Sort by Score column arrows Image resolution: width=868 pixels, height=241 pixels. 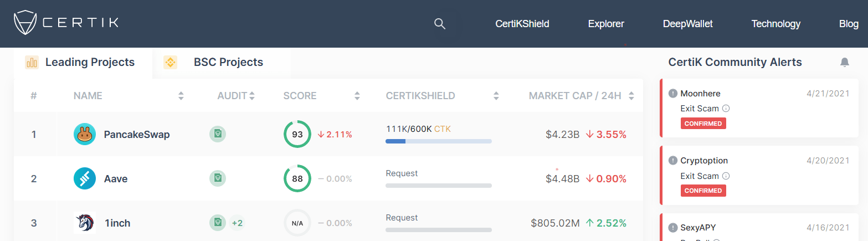tap(357, 96)
